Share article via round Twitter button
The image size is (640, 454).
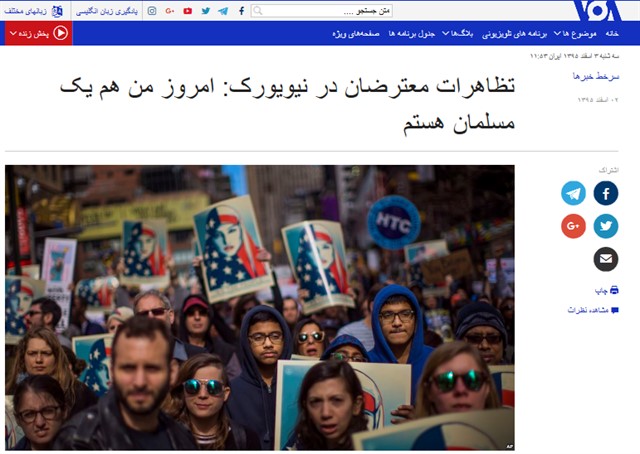(x=606, y=226)
